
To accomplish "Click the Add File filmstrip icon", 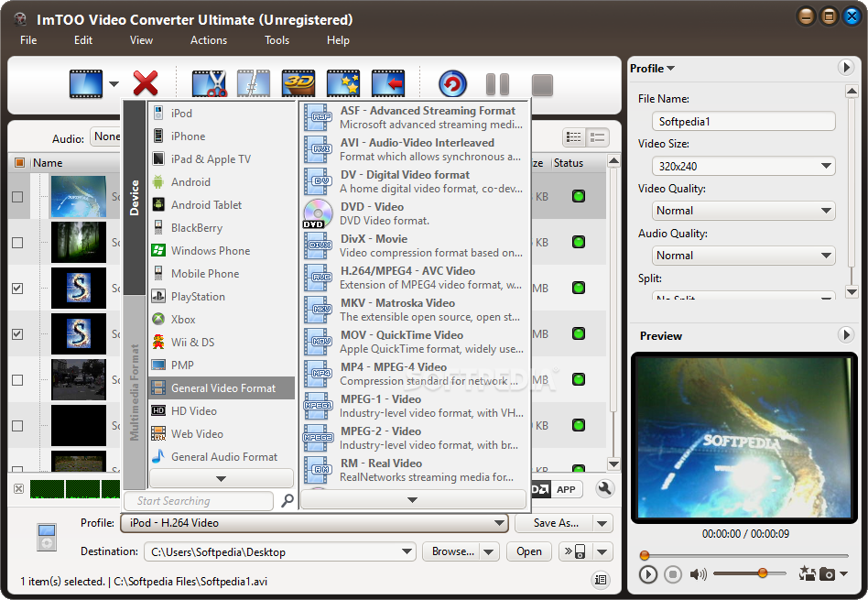I will click(x=86, y=84).
